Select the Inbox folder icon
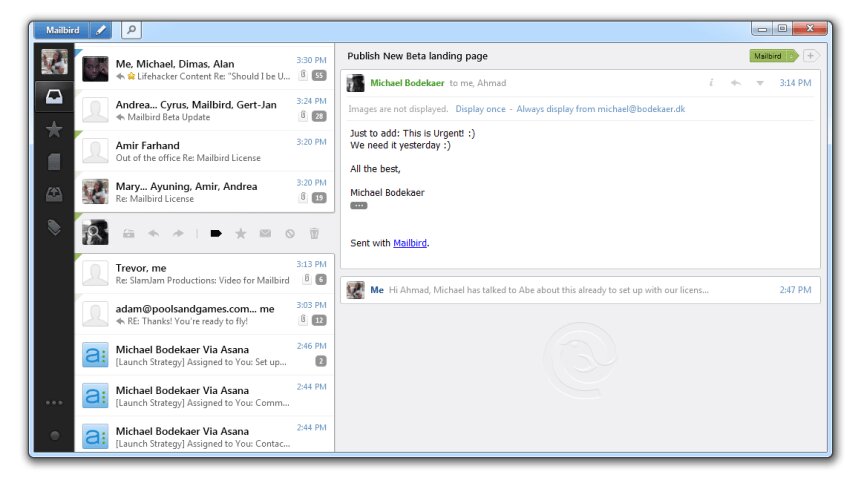 54,97
